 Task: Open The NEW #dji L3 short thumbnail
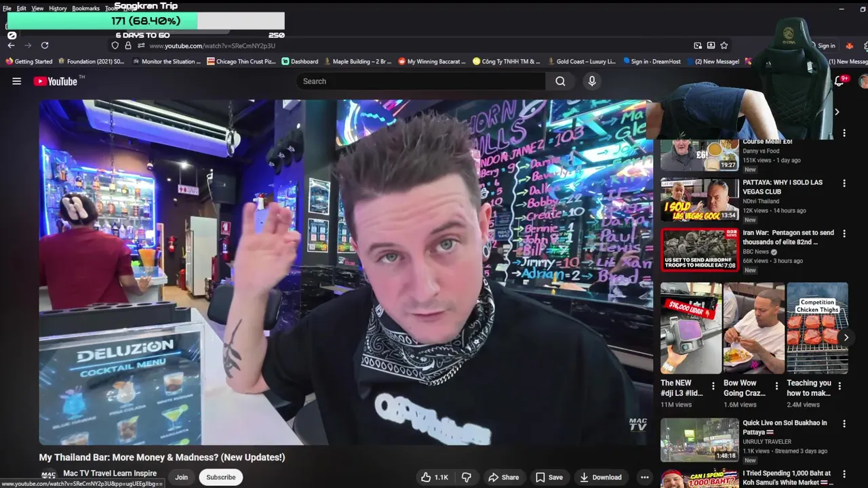691,328
